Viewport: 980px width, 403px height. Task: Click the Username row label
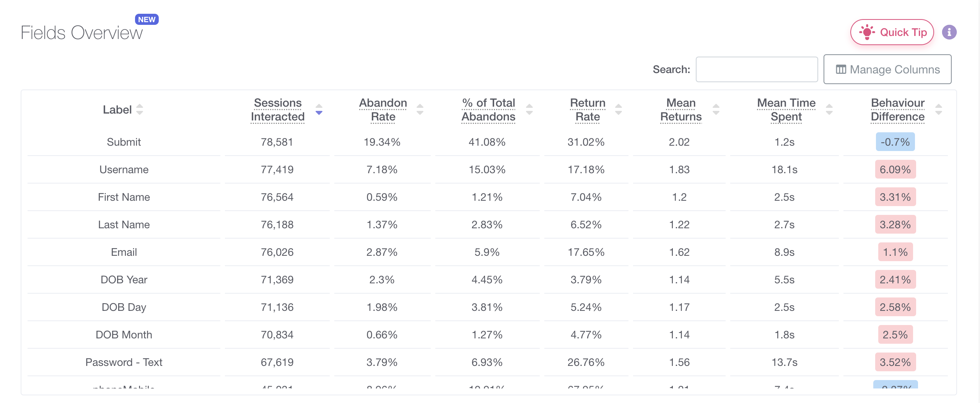pyautogui.click(x=124, y=170)
